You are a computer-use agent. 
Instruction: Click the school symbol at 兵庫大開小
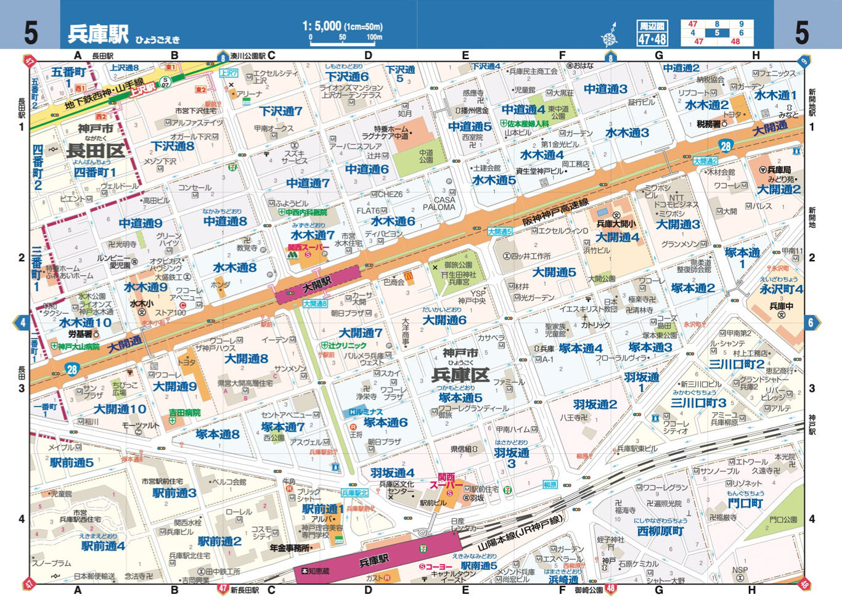tap(616, 214)
